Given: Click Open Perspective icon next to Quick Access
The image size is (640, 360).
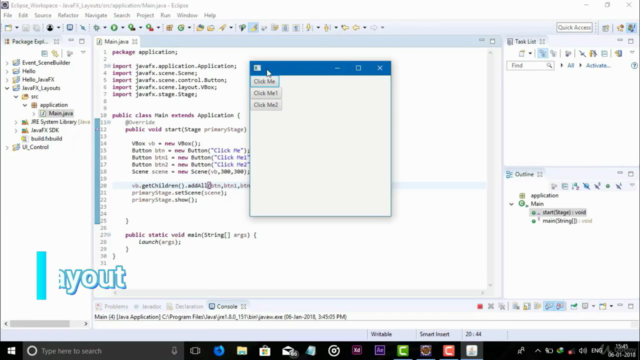Looking at the screenshot, I should [606, 27].
